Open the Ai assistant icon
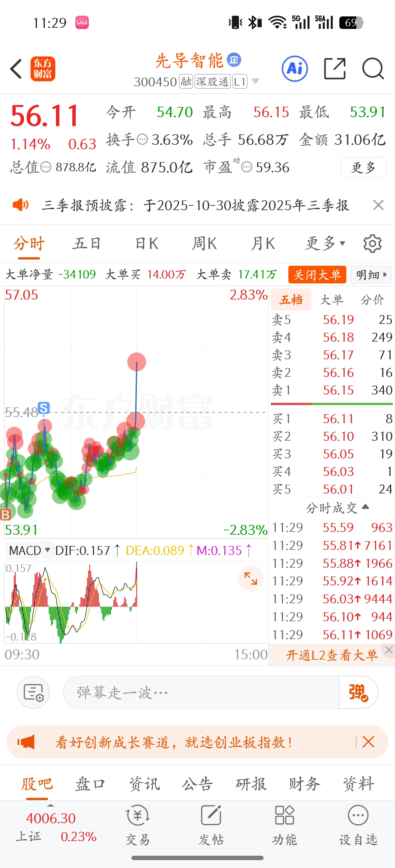 coord(295,69)
